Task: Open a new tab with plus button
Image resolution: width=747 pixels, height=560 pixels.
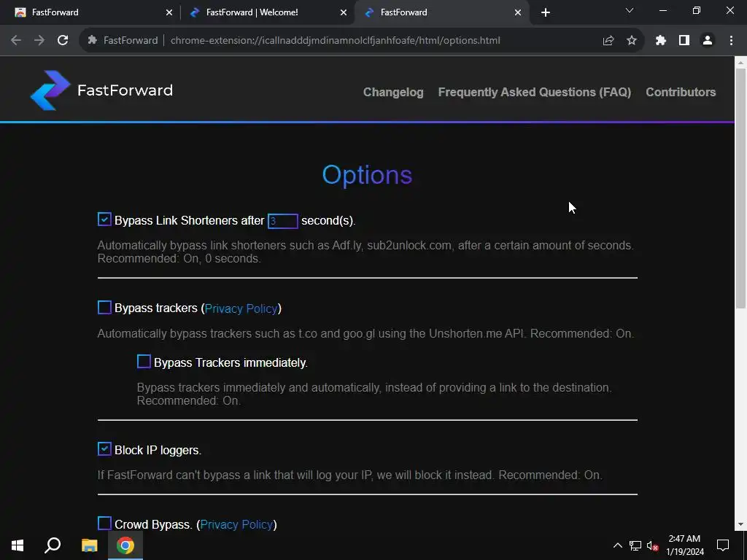Action: pyautogui.click(x=546, y=12)
